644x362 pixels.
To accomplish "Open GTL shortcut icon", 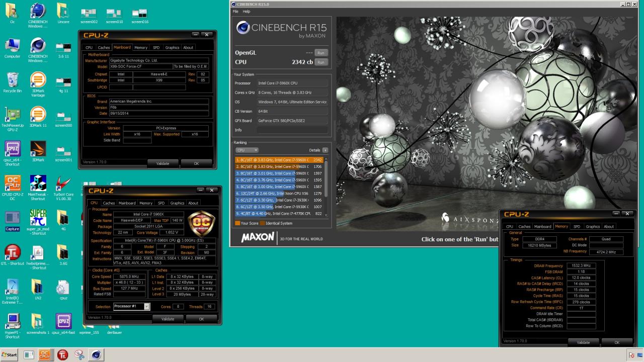I will 12,255.
